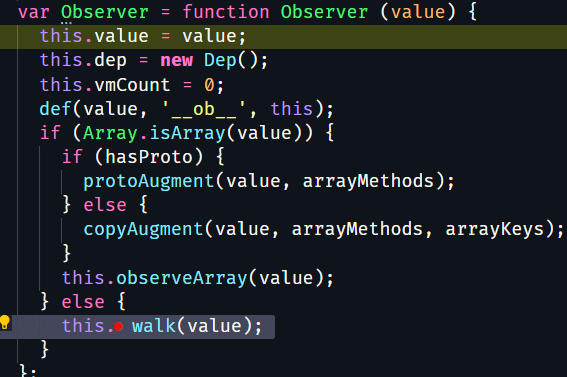Viewport: 567px width, 377px height.
Task: Click the new keyword before Dep
Action: (176, 60)
